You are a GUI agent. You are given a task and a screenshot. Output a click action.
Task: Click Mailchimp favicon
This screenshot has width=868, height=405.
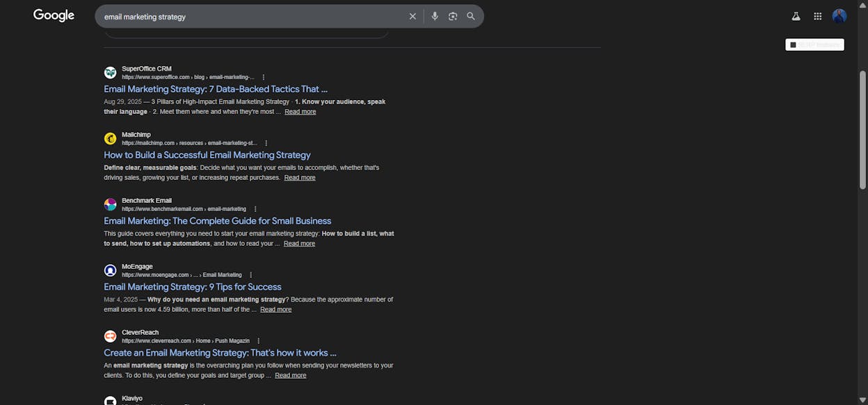tap(110, 138)
